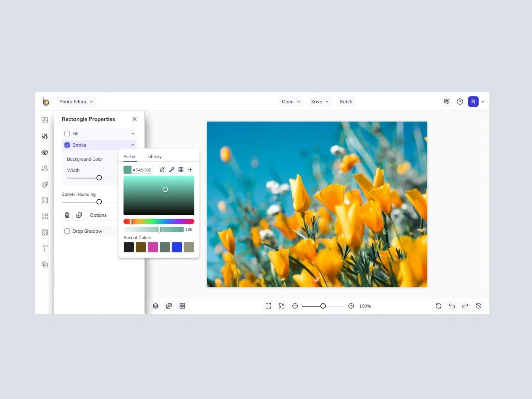Undo the last action
The height and width of the screenshot is (399, 532).
tap(452, 306)
